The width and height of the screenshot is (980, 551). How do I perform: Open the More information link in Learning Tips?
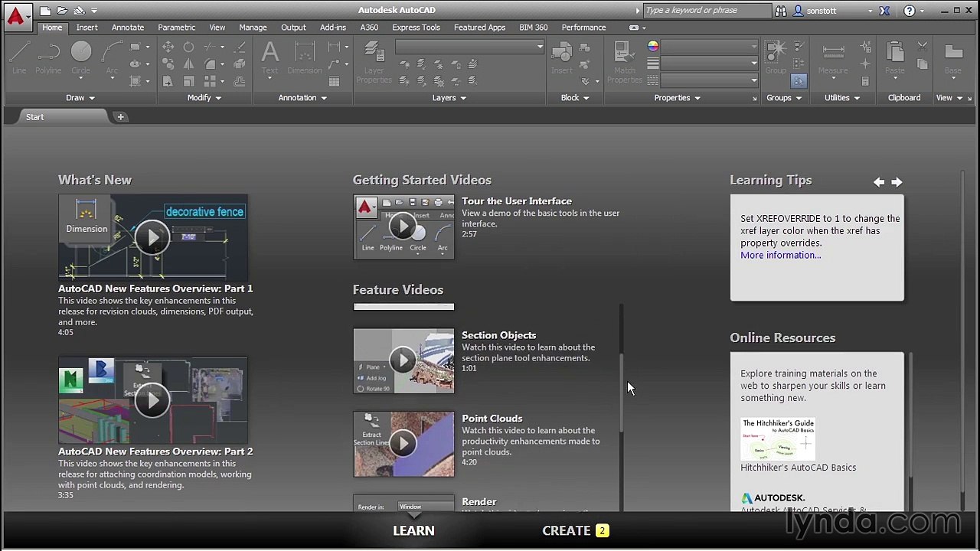tap(780, 256)
